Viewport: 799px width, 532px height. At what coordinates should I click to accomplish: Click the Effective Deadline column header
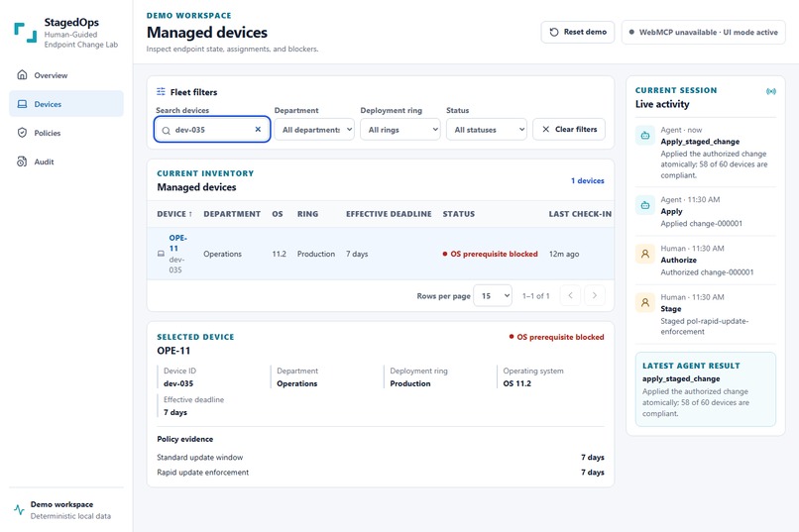click(389, 214)
